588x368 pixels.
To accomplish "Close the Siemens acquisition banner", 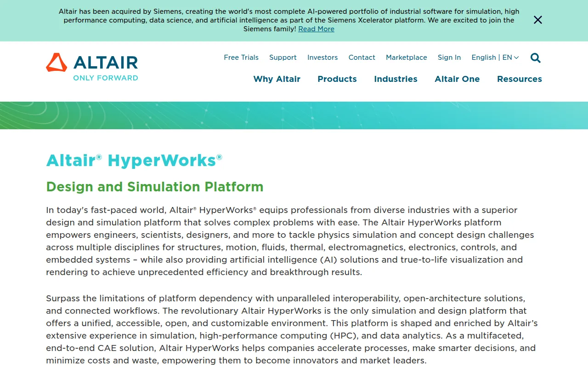I will (x=538, y=20).
